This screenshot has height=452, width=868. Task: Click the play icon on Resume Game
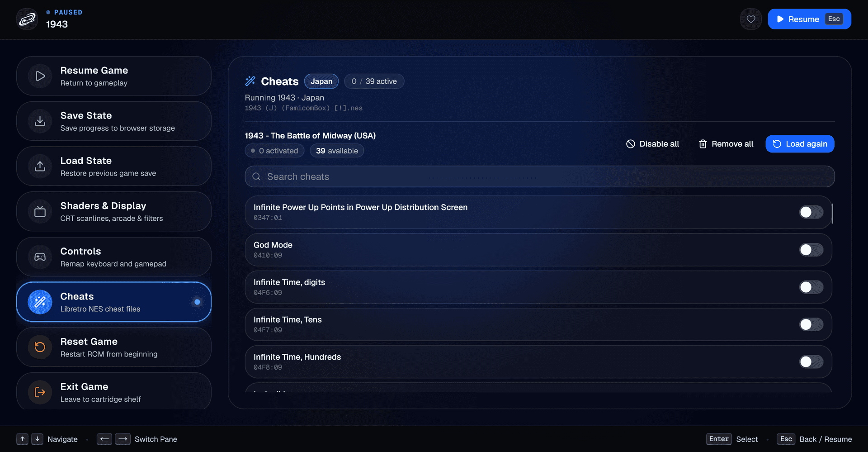(x=40, y=76)
